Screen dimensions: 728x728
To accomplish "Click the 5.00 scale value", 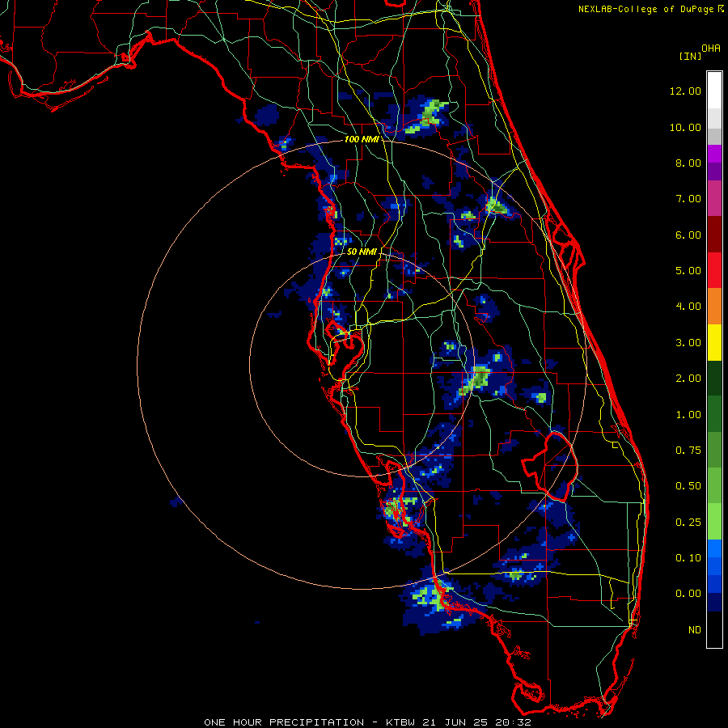I will point(688,271).
